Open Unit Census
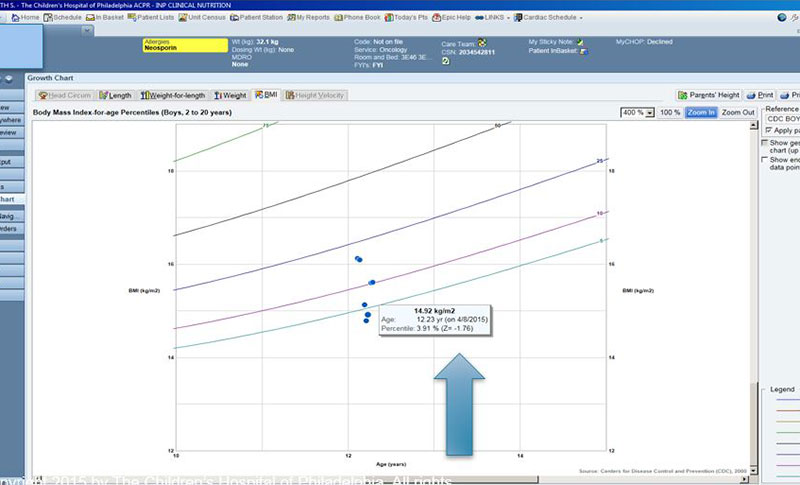This screenshot has width=800, height=485. [202, 17]
